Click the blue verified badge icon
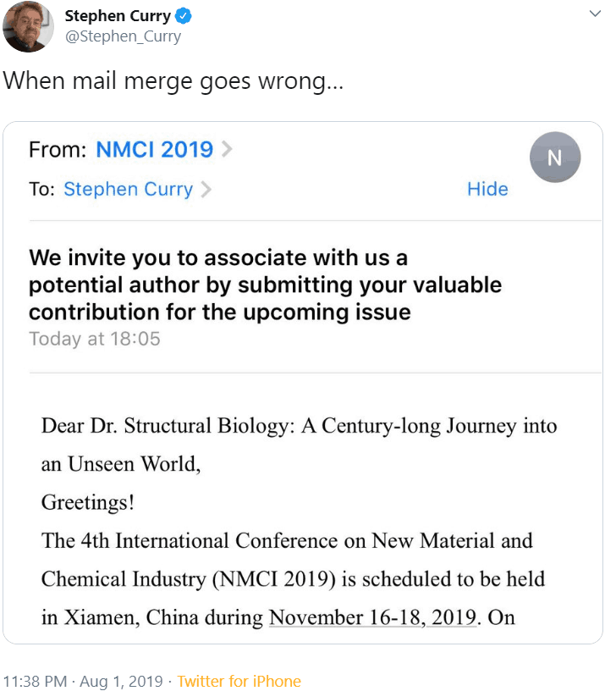Image resolution: width=616 pixels, height=691 pixels. [x=184, y=16]
